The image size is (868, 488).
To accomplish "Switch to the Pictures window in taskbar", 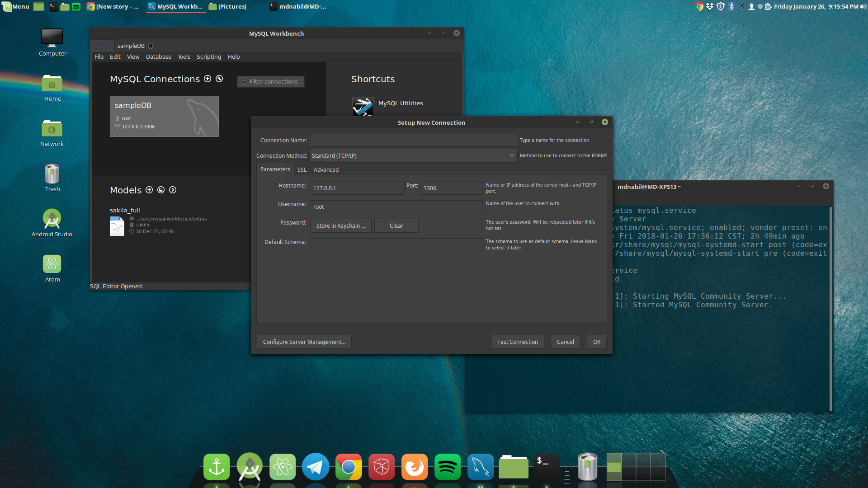I will [228, 6].
